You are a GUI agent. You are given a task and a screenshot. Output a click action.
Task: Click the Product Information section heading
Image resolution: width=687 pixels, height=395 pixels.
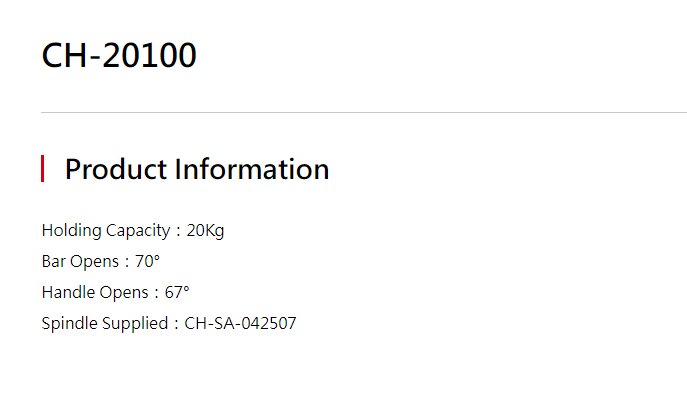pos(197,169)
